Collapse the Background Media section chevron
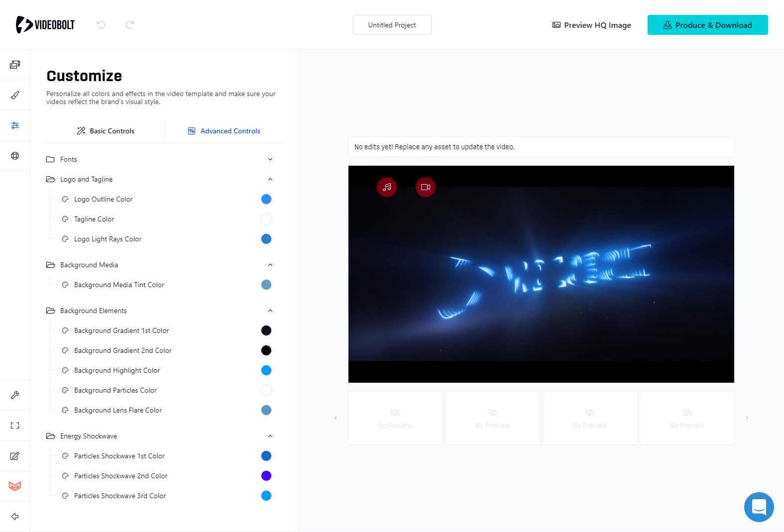Viewport: 784px width, 532px height. 270,265
